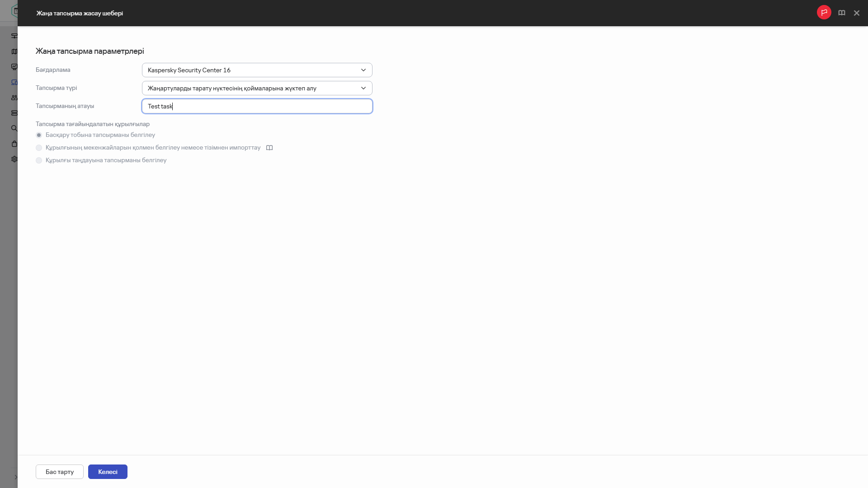Viewport: 868px width, 488px height.
Task: Select 'Құрылғының мекенжайларын қолмен белгілеу' radio button
Action: tap(39, 148)
